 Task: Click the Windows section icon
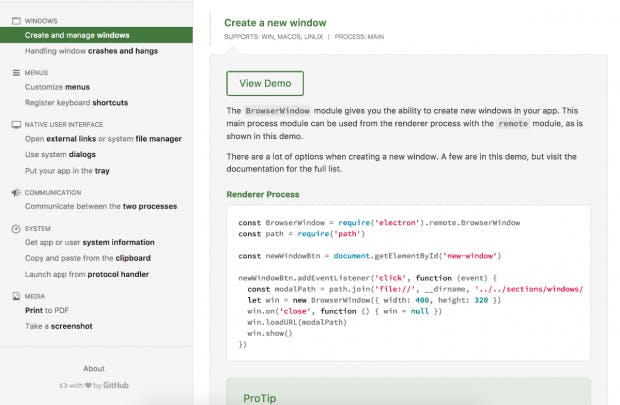click(16, 21)
